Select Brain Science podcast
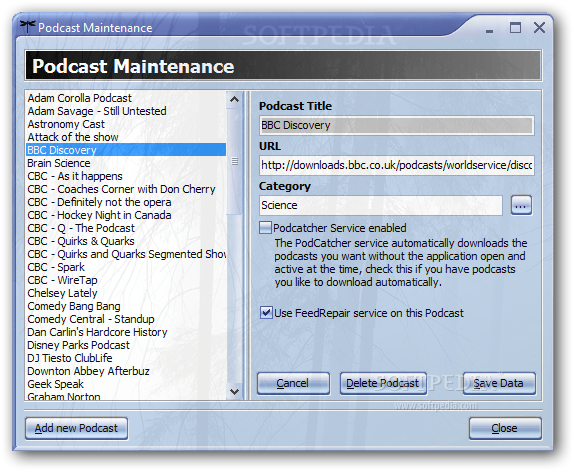 [x=126, y=163]
